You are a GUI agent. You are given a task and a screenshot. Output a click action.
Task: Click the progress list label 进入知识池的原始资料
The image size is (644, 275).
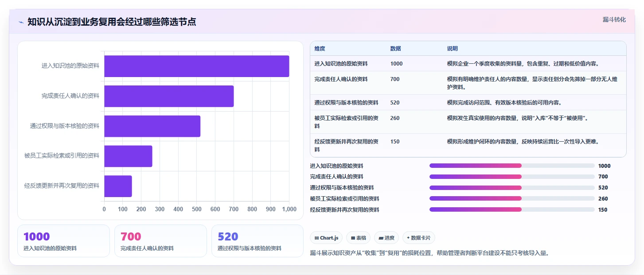336,166
